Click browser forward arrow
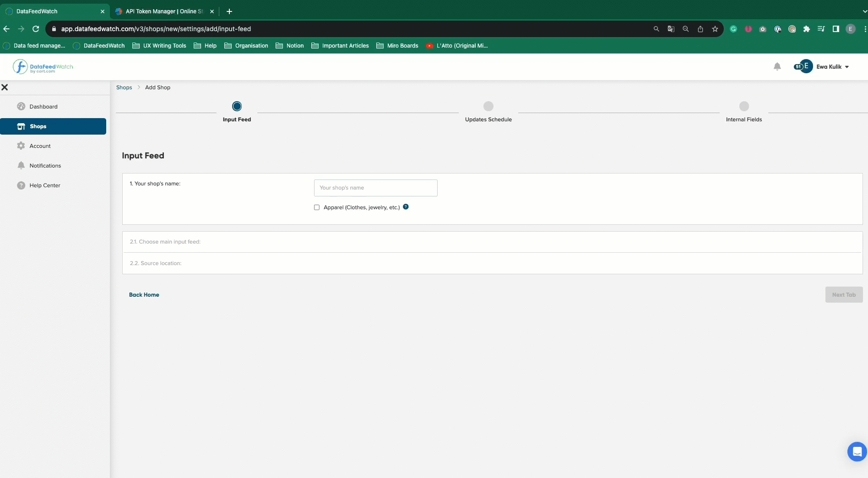This screenshot has width=868, height=478. pyautogui.click(x=21, y=29)
